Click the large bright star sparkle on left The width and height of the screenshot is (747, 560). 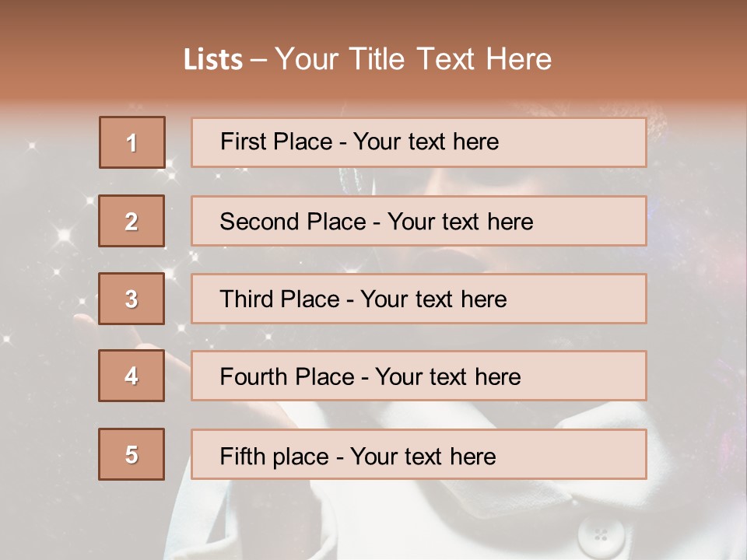(x=65, y=235)
